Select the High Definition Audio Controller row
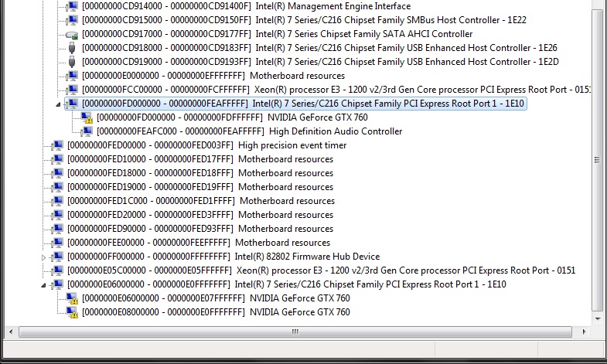Viewport: 607px width, 364px height. coord(249,131)
